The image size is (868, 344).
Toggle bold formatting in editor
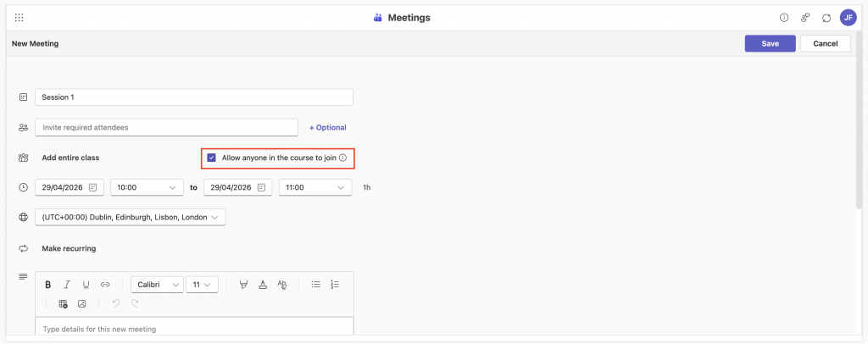(x=48, y=285)
